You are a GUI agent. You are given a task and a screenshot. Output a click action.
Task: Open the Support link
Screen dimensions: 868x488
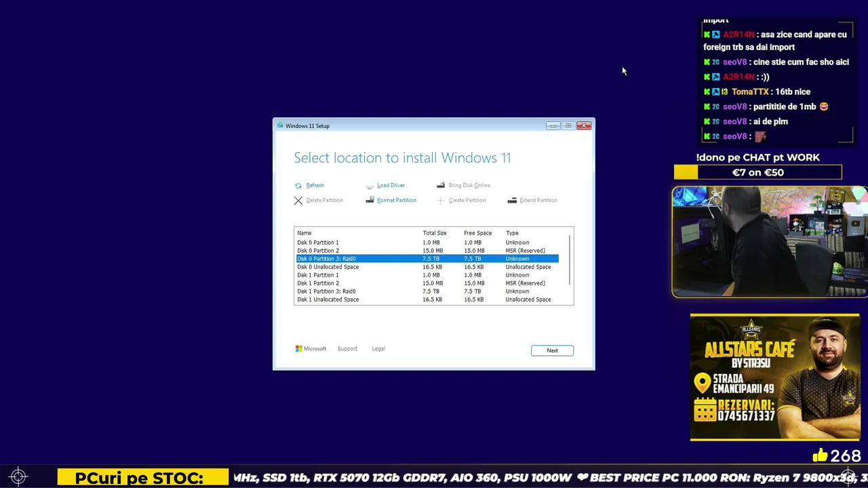tap(347, 349)
